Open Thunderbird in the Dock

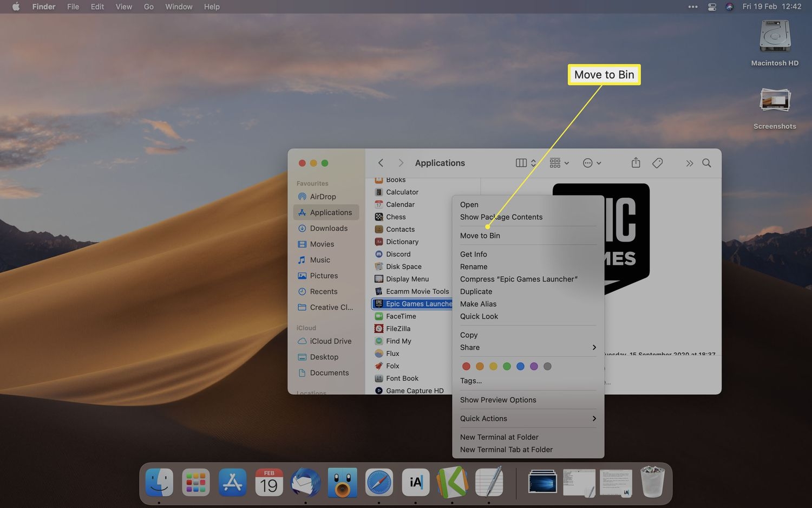(x=305, y=483)
